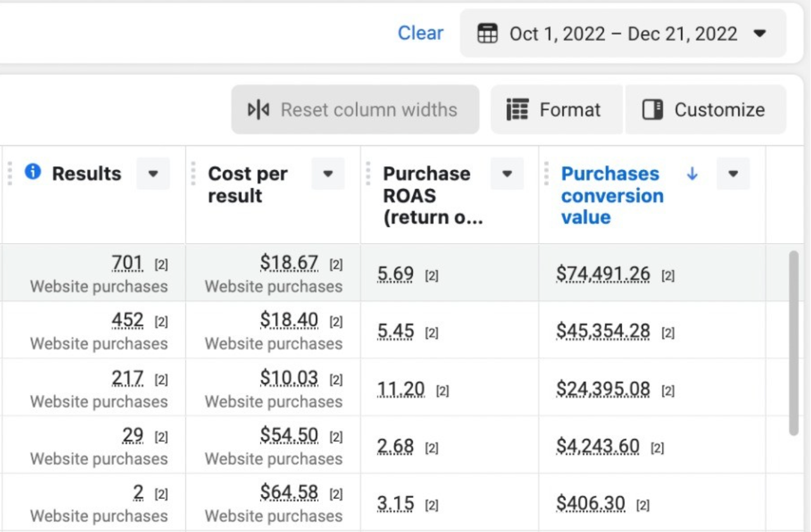
Task: Click the Format table icon
Action: [517, 110]
